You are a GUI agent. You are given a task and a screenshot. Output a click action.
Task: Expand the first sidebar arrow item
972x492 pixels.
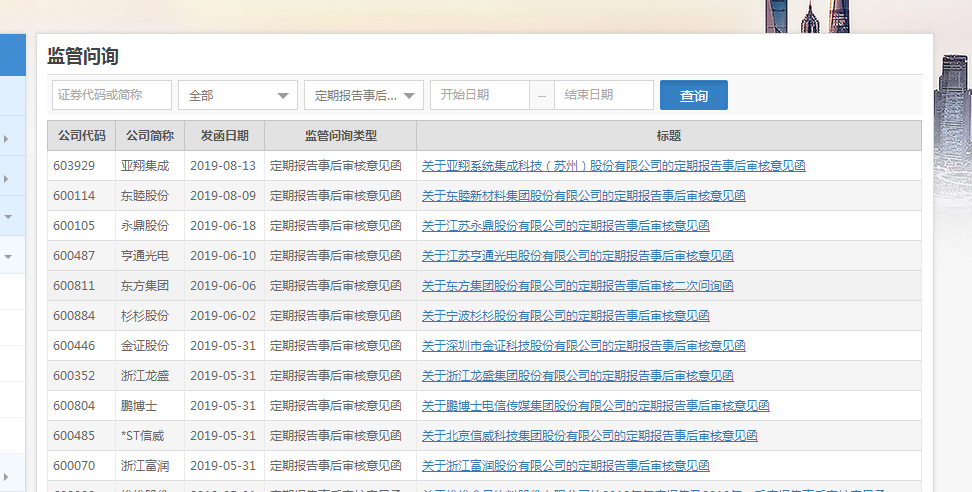(x=7, y=139)
